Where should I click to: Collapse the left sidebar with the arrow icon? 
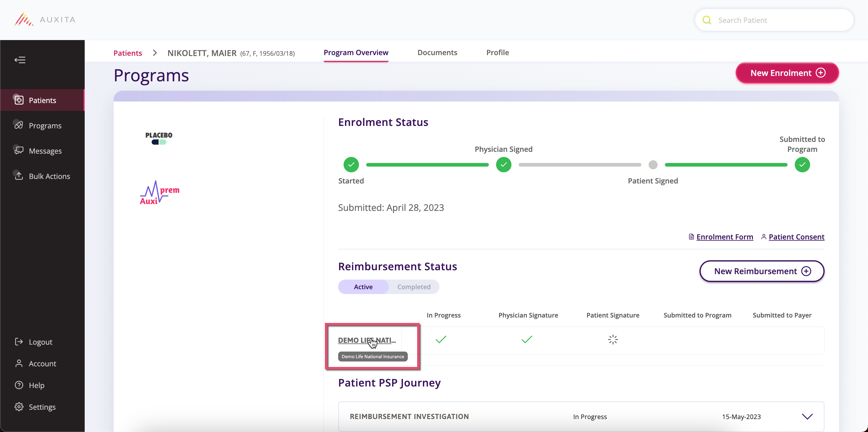click(x=20, y=60)
